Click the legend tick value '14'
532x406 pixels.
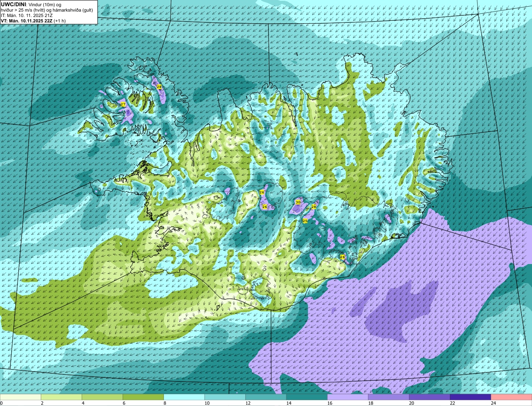tap(288, 403)
